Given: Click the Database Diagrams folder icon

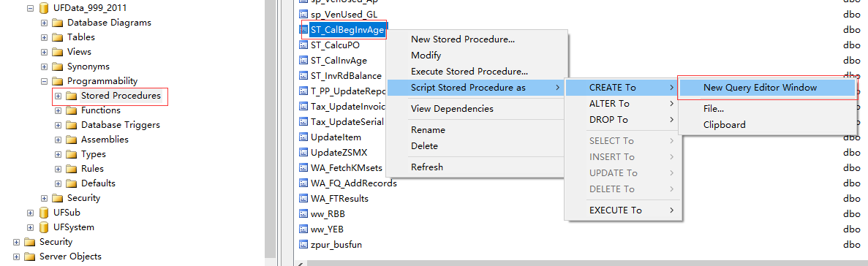Looking at the screenshot, I should (58, 23).
